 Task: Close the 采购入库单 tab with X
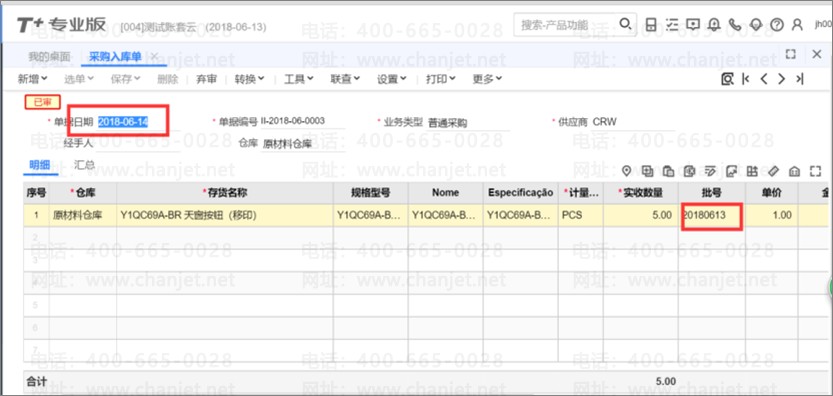tap(154, 56)
